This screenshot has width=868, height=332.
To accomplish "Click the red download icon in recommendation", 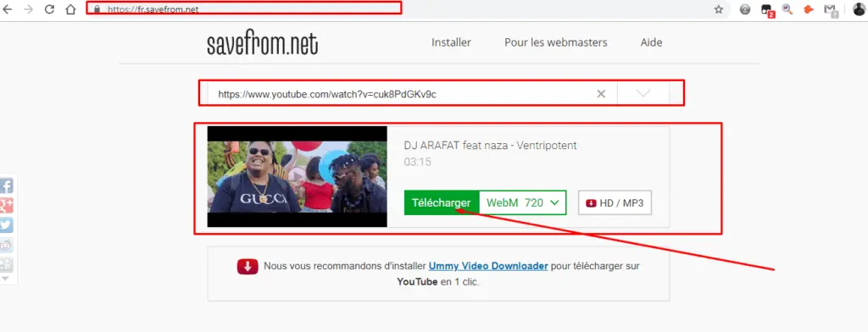I will pos(248,267).
